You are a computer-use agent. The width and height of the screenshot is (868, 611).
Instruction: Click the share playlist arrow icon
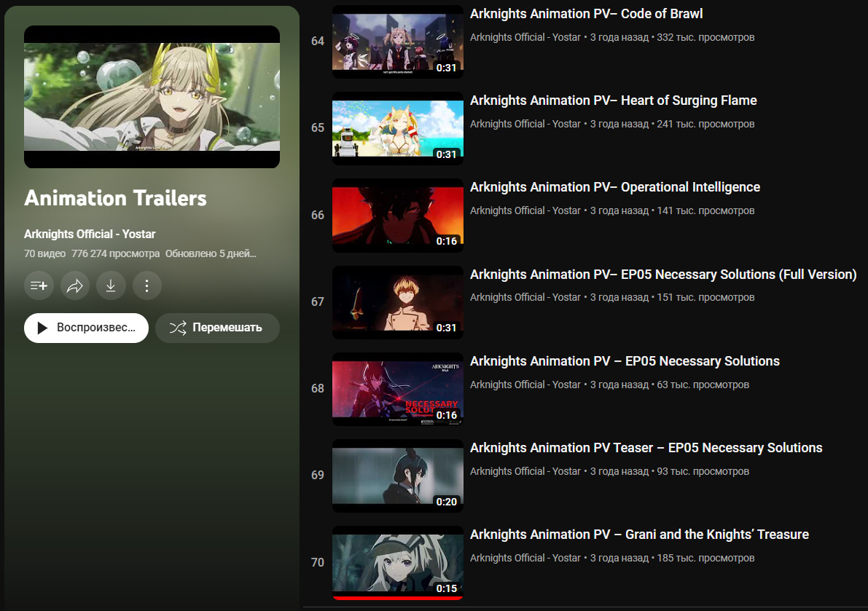75,286
